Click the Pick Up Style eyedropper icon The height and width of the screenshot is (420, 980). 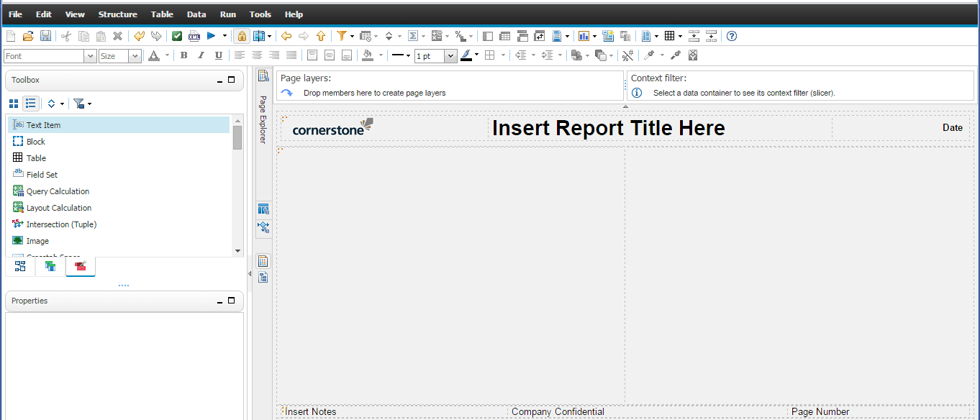(x=649, y=55)
